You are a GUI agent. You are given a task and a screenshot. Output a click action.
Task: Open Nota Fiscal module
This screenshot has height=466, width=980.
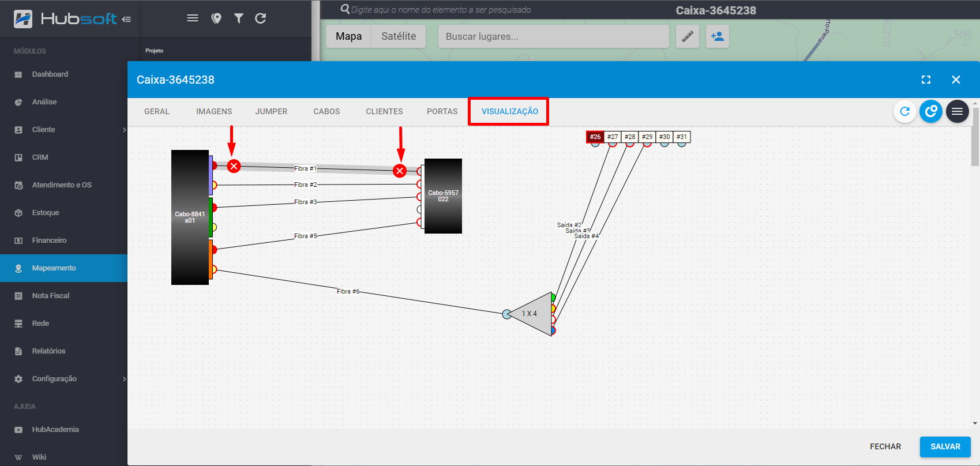point(63,296)
